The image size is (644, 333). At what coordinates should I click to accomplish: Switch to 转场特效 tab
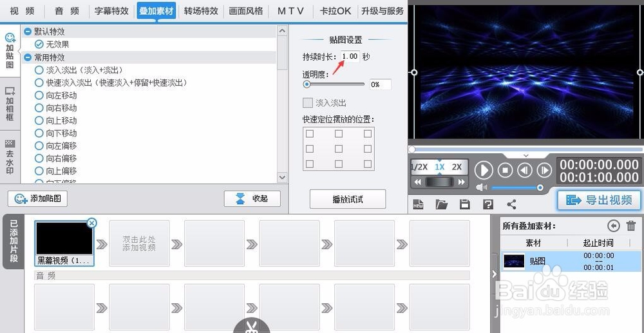(x=201, y=11)
